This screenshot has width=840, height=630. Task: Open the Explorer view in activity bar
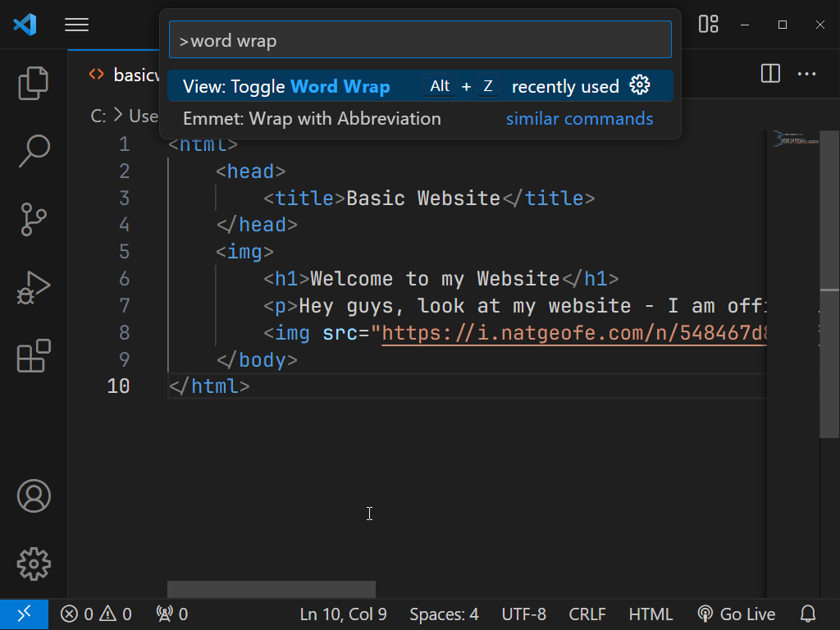point(33,83)
